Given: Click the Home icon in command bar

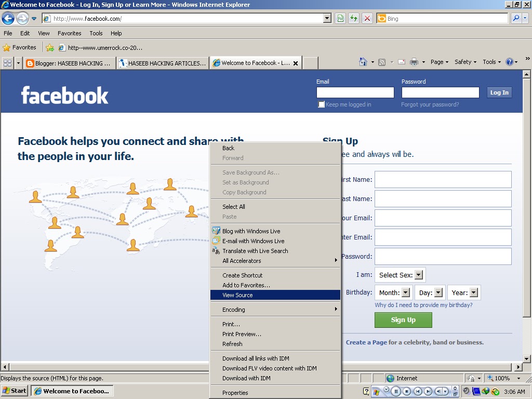Looking at the screenshot, I should coord(363,62).
